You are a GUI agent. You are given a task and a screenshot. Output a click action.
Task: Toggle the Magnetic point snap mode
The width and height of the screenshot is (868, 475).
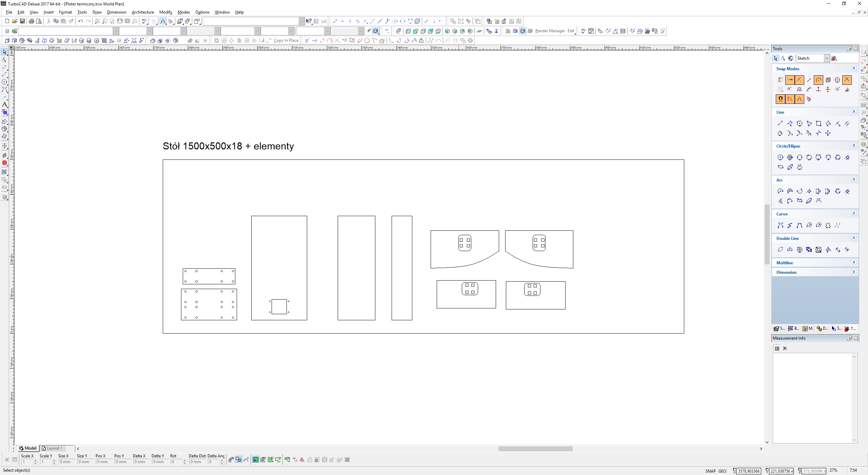point(781,99)
